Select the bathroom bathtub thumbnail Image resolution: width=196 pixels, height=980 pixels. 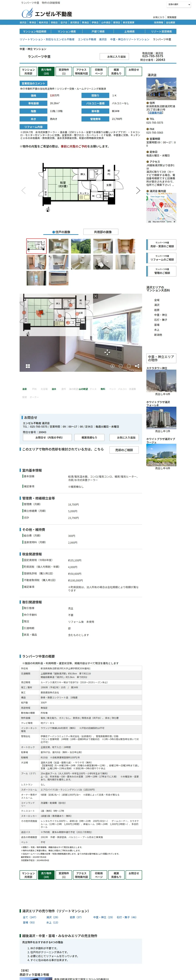tap(81, 262)
